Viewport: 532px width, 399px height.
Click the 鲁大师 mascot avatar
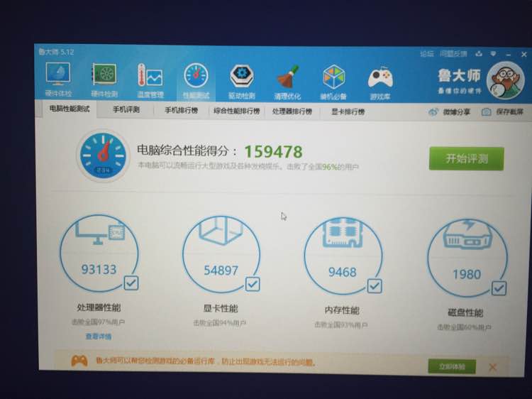tap(505, 80)
